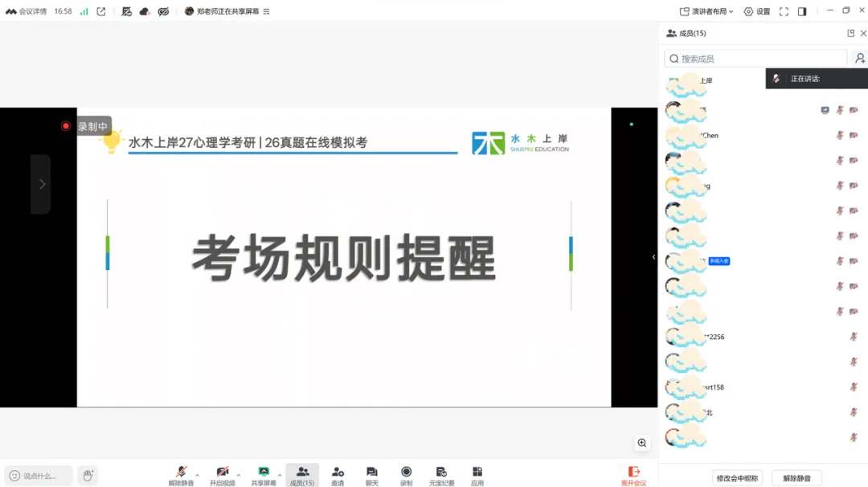Click Record (录制) button in toolbar
868x487 pixels.
point(407,476)
